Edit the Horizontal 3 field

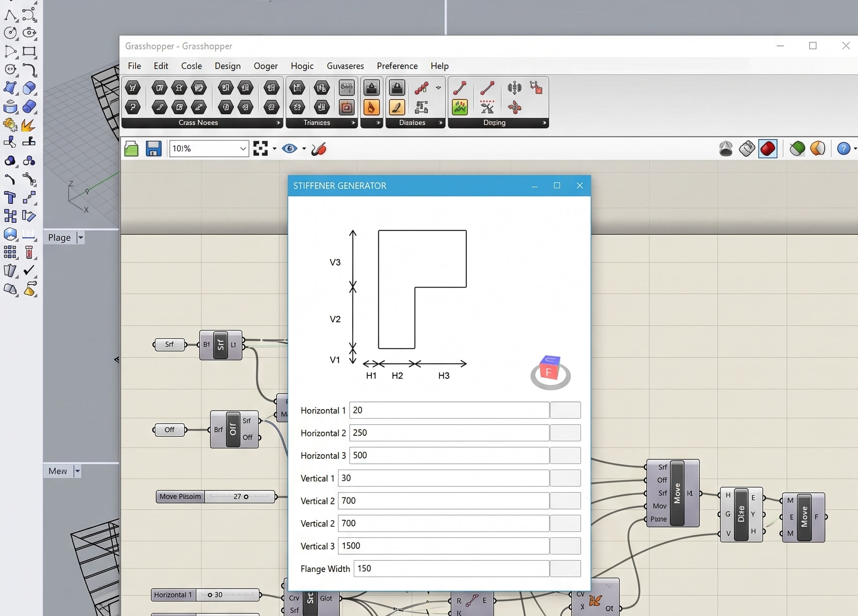(x=449, y=455)
